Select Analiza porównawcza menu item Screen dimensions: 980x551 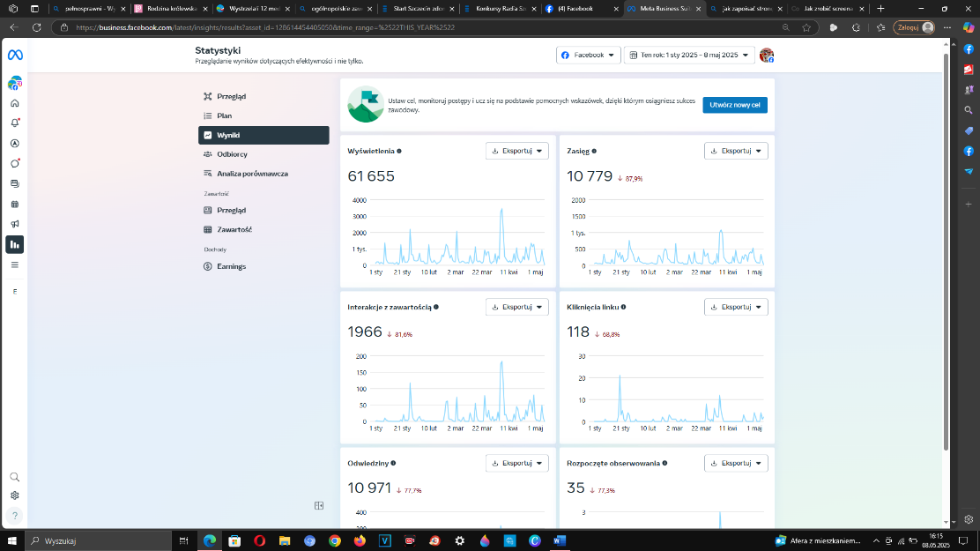tap(252, 174)
